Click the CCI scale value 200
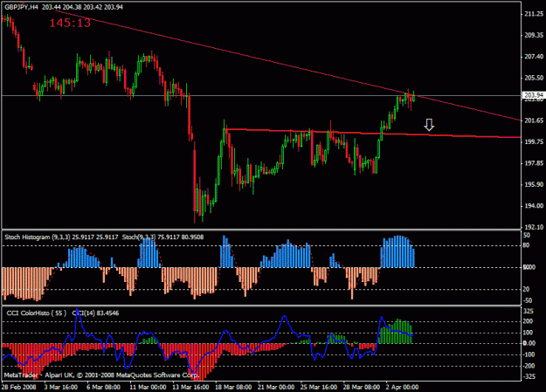This screenshot has width=546, height=392. [x=529, y=321]
